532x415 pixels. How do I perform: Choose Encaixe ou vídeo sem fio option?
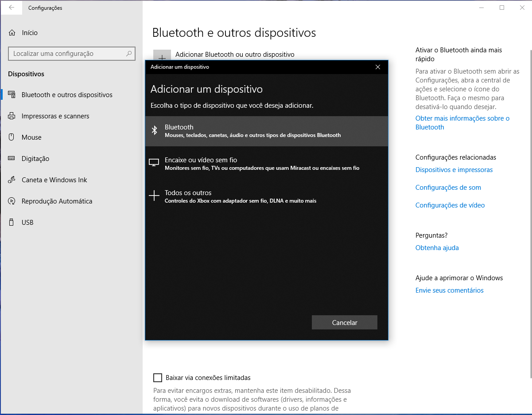(x=267, y=164)
